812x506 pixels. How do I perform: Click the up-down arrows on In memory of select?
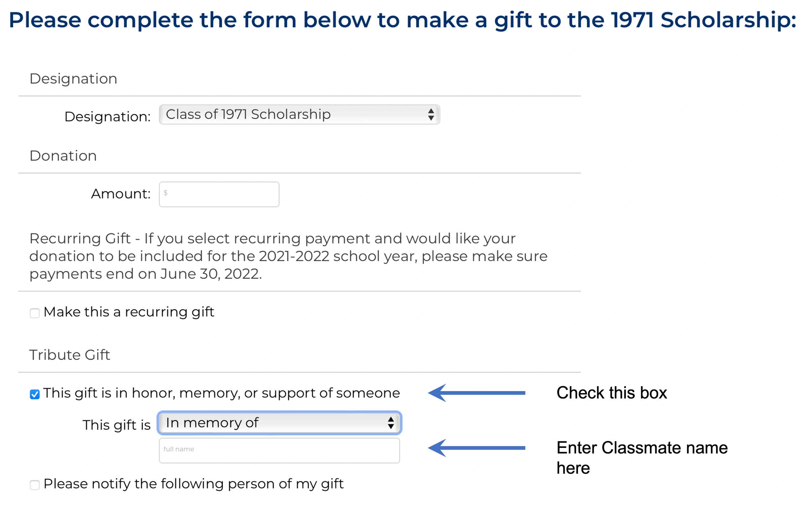[390, 423]
